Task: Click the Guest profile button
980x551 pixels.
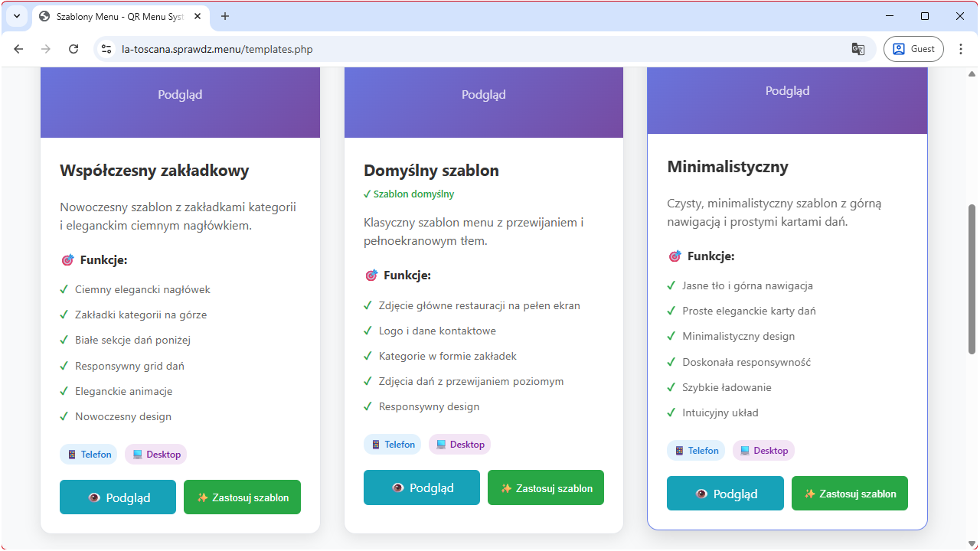Action: [913, 49]
